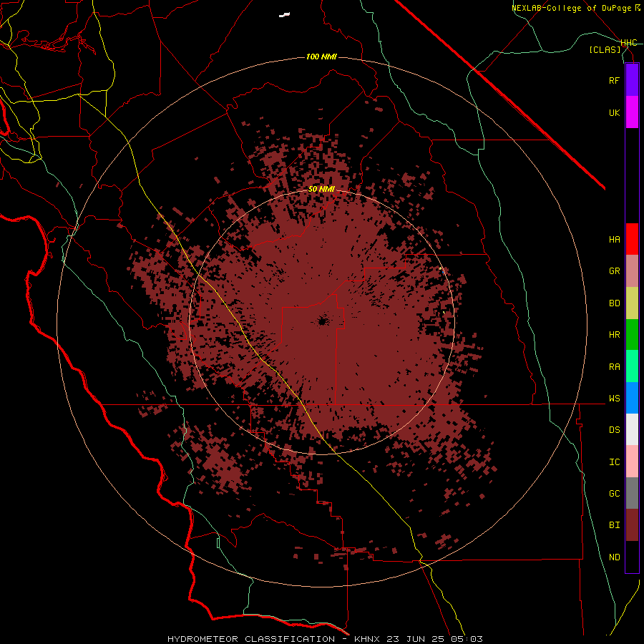Screen dimensions: 644x644
Task: Click the small white mark near the top edge
Action: [x=284, y=15]
